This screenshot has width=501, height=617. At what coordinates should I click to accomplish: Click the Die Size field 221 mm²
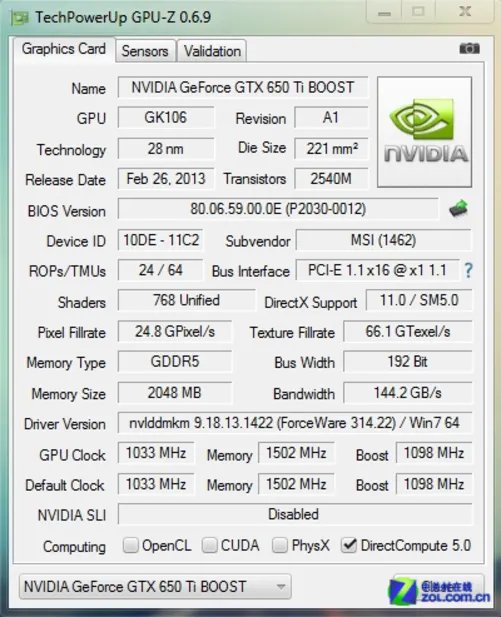coord(331,149)
